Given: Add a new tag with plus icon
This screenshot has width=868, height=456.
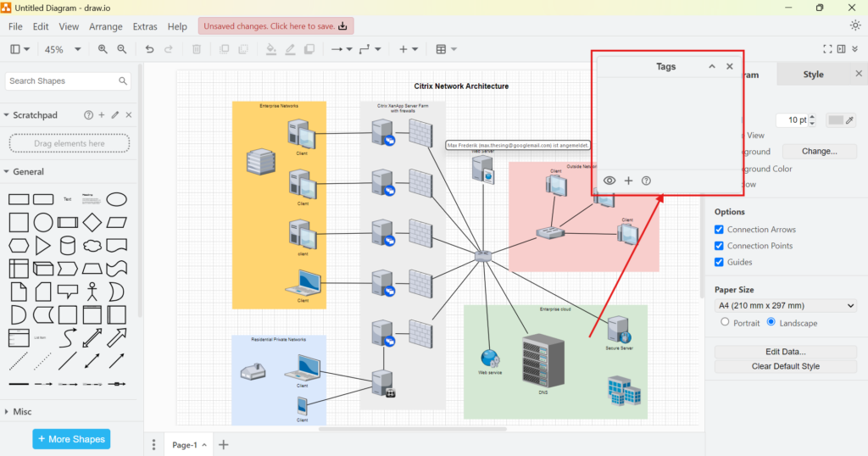Looking at the screenshot, I should (628, 181).
